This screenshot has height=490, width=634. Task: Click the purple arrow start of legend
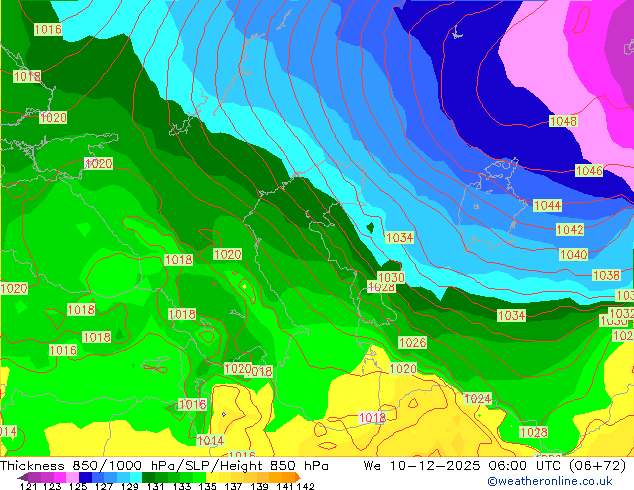23,477
